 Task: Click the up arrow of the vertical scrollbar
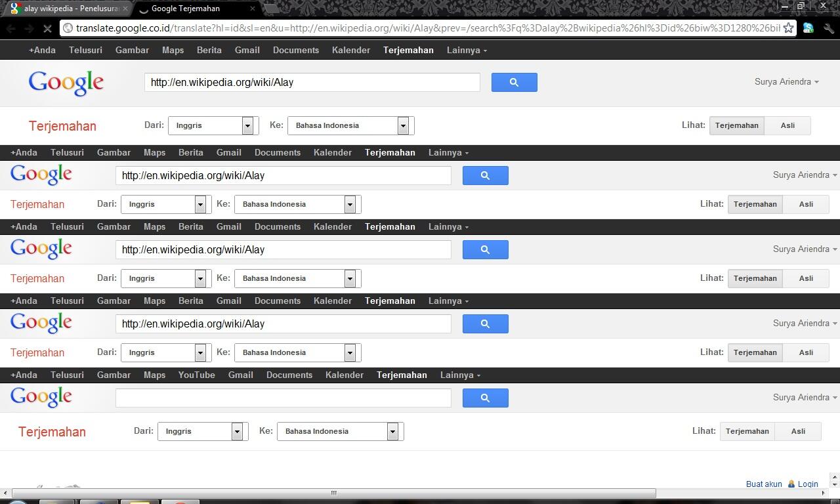[835, 477]
